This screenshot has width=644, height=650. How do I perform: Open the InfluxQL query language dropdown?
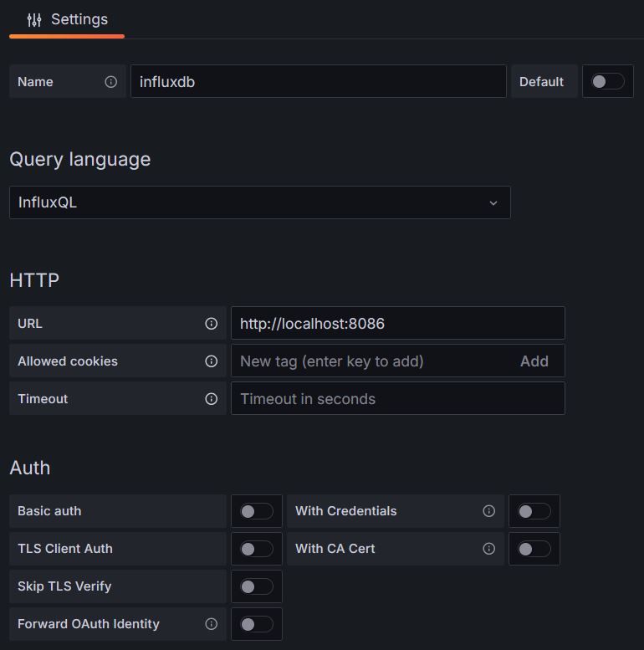(x=259, y=202)
